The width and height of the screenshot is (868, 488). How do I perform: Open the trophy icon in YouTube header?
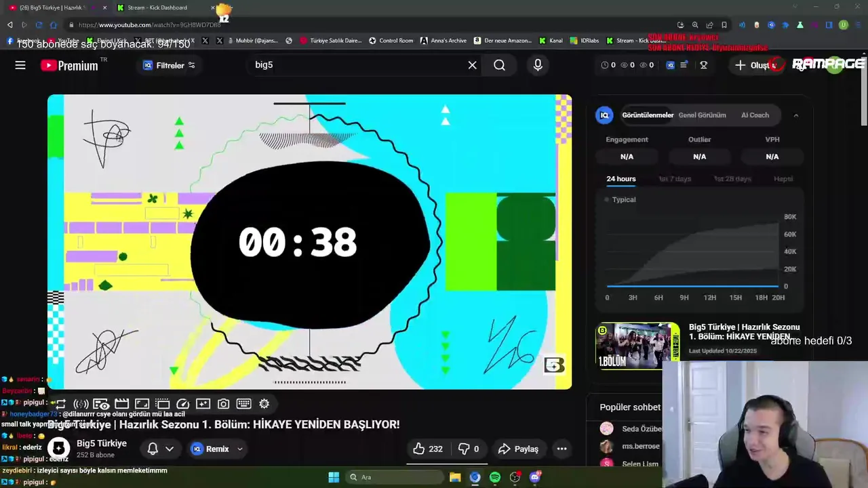click(x=703, y=65)
